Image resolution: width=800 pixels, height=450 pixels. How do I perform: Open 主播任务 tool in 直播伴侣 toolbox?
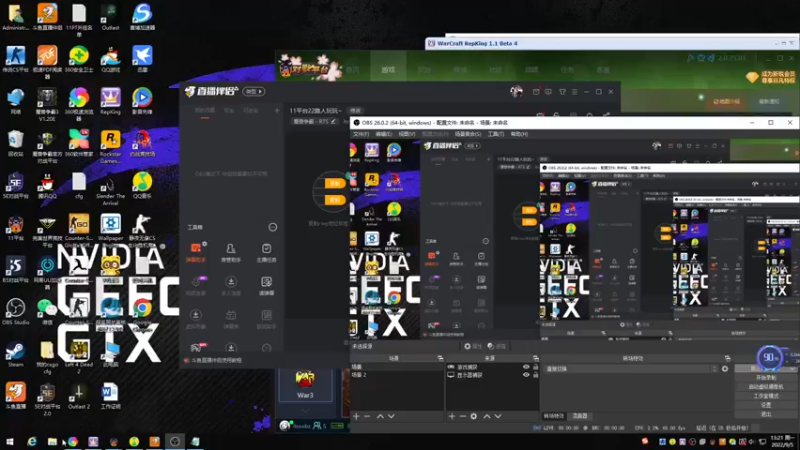pos(266,252)
